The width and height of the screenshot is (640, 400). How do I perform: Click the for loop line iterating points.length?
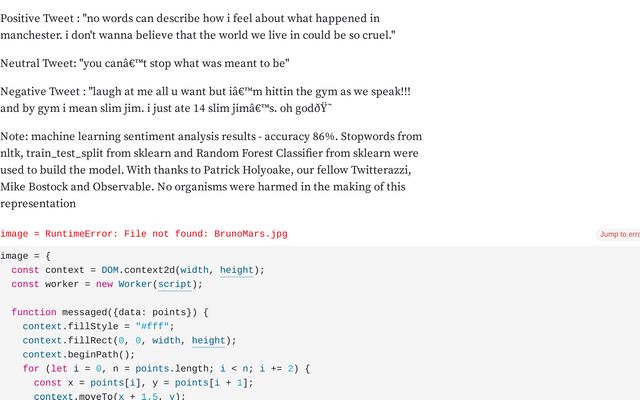[166, 369]
